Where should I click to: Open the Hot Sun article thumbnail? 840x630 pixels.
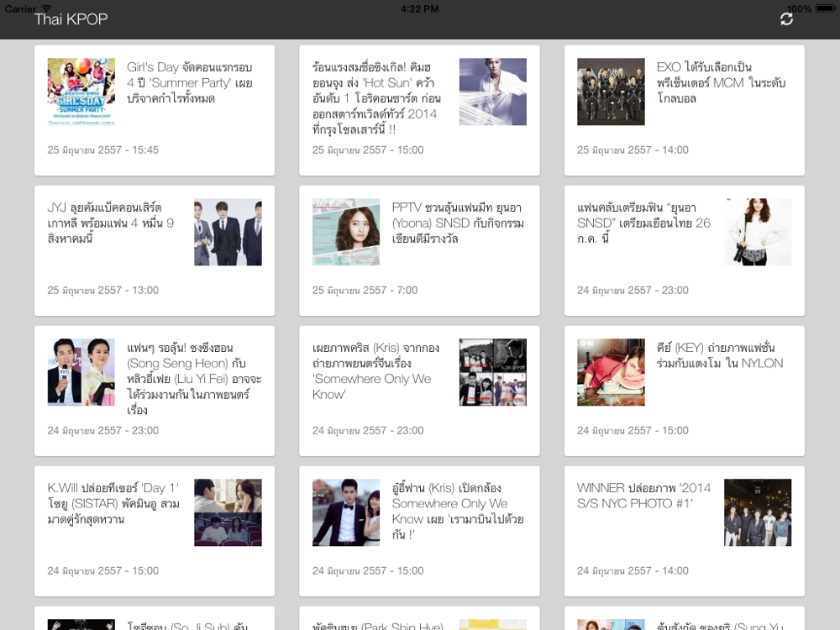coord(493,92)
